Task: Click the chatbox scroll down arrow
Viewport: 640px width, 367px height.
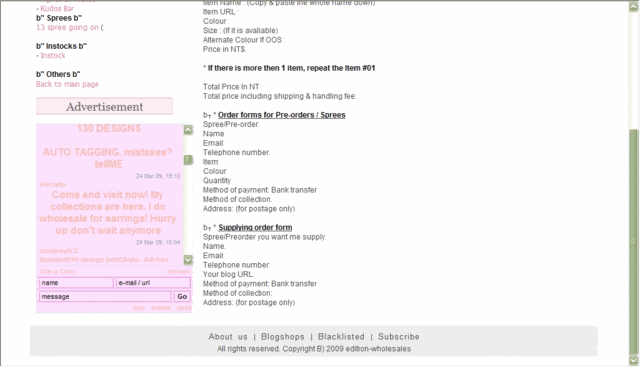Action: coord(188,260)
